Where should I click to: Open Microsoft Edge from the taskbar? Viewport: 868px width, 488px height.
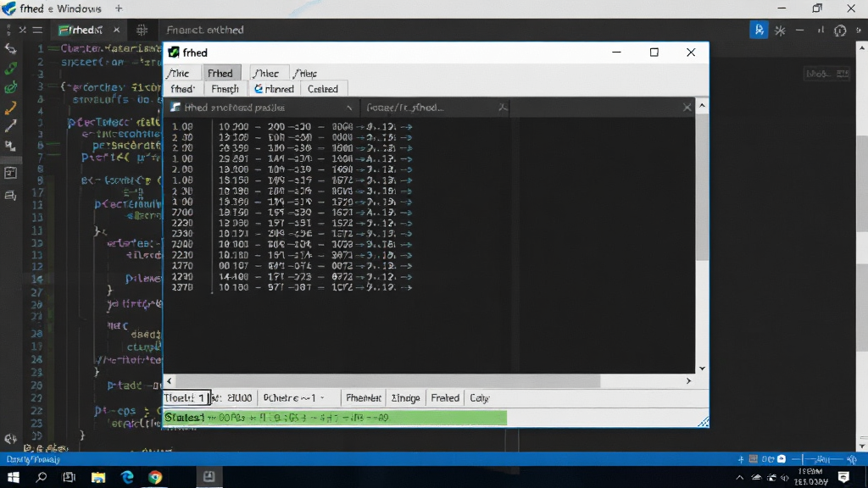pyautogui.click(x=127, y=477)
